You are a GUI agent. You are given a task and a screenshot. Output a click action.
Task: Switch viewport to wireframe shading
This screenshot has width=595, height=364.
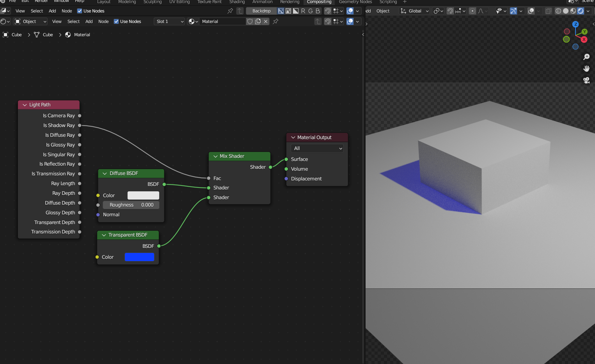point(558,11)
